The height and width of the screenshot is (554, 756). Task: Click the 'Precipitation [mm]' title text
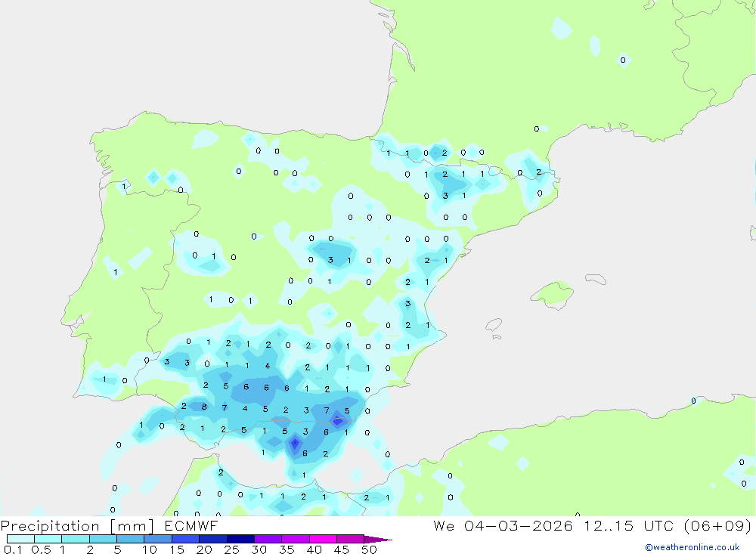(x=77, y=526)
